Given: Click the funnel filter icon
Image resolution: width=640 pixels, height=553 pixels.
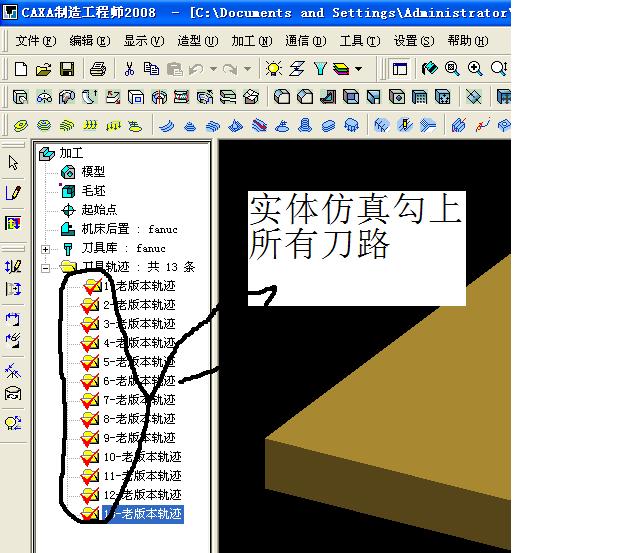Looking at the screenshot, I should click(320, 68).
